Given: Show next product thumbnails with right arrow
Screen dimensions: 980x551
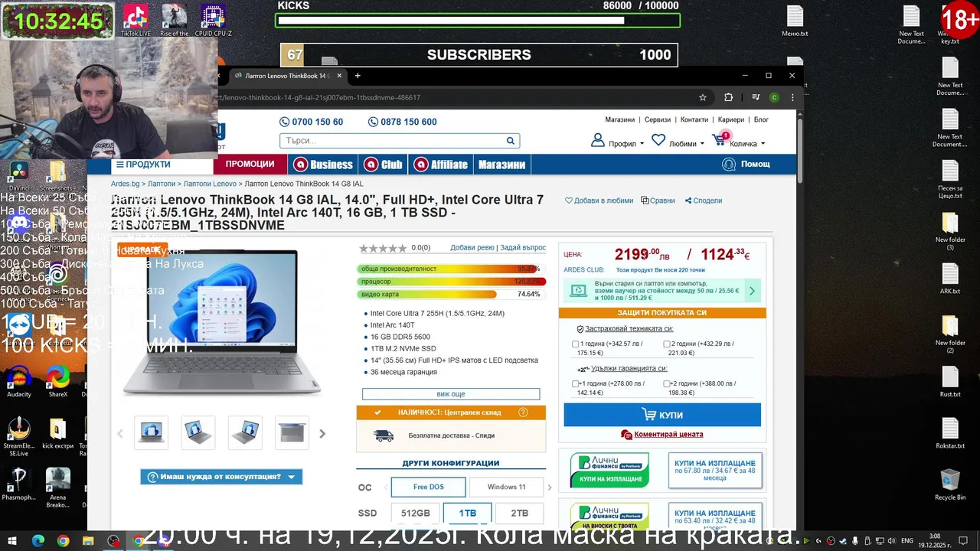Looking at the screenshot, I should [322, 434].
